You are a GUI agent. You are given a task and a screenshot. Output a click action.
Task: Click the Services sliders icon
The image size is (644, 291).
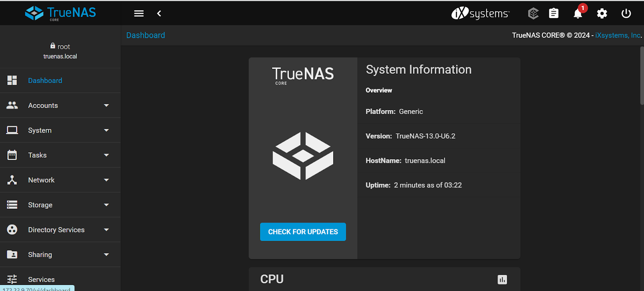[x=12, y=279]
